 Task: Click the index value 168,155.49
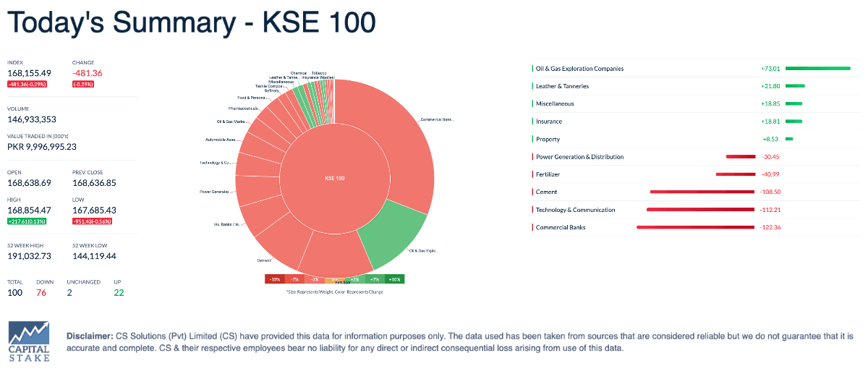click(x=29, y=73)
